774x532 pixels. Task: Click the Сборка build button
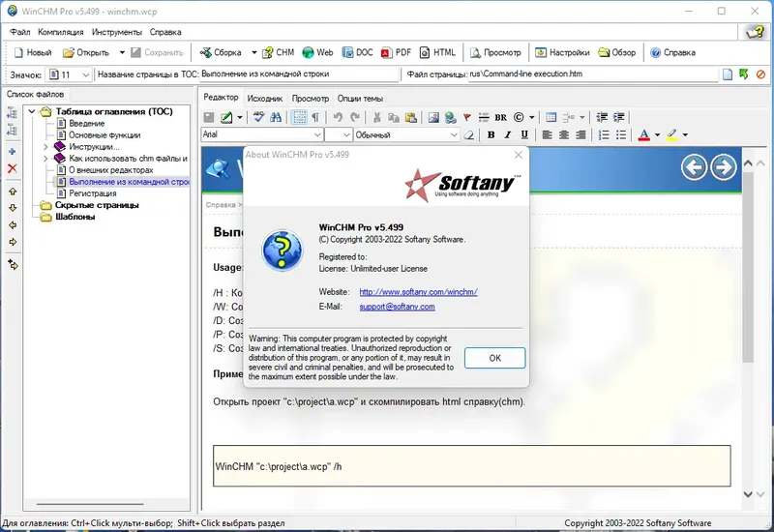[221, 52]
